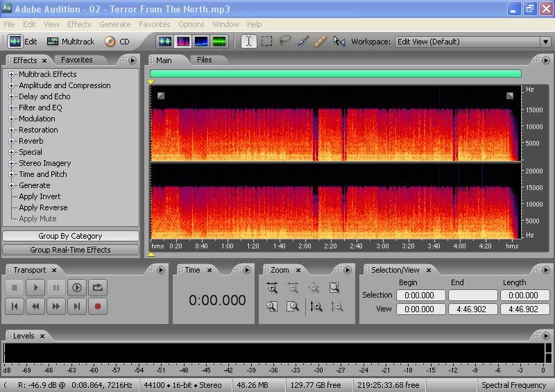555x392 pixels.
Task: Open Main panel options menu
Action: (545, 60)
